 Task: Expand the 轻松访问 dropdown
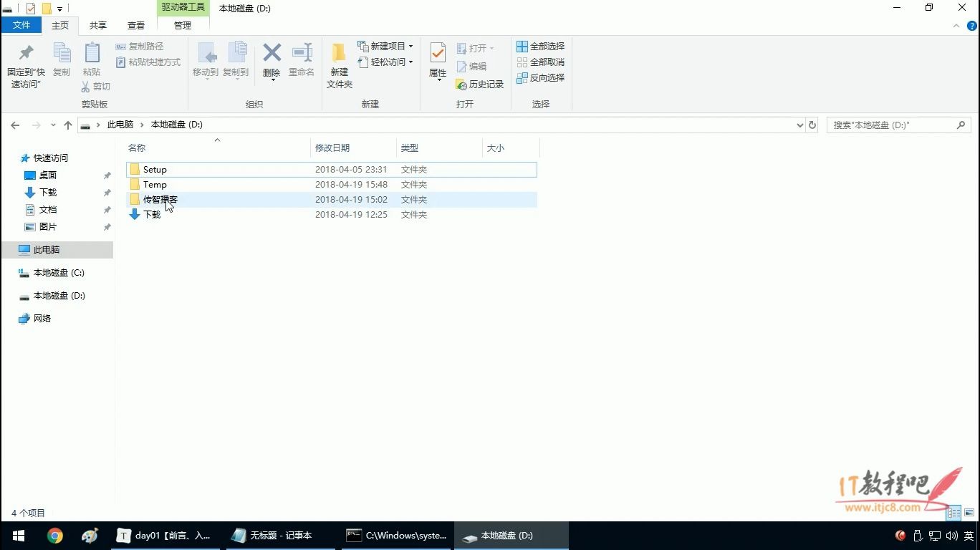pyautogui.click(x=385, y=62)
